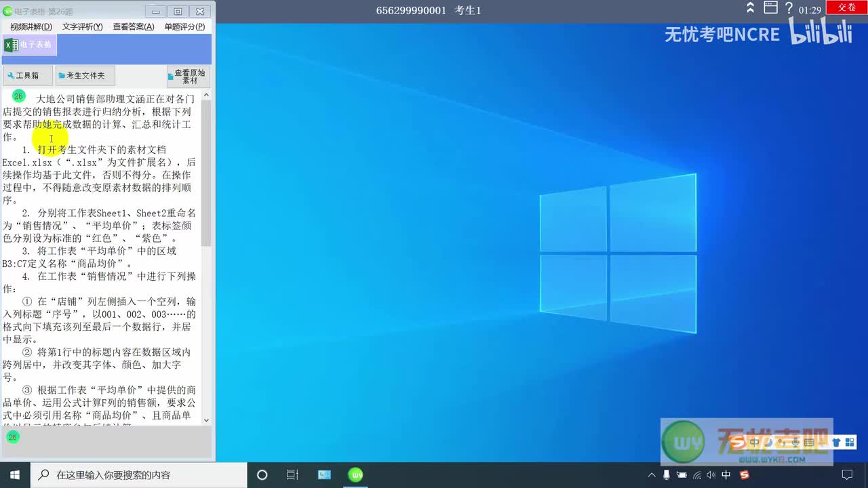This screenshot has height=488, width=868.
Task: Toggle the moon half-width icon on IME toolbar
Action: click(x=768, y=443)
